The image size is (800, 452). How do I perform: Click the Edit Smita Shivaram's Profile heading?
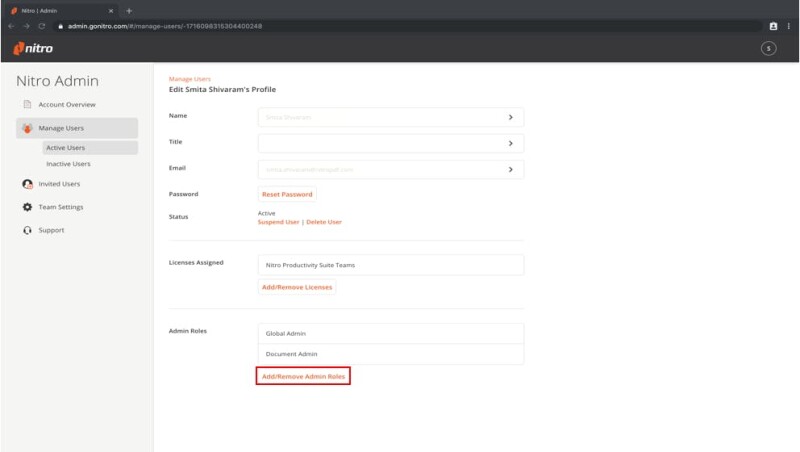222,89
